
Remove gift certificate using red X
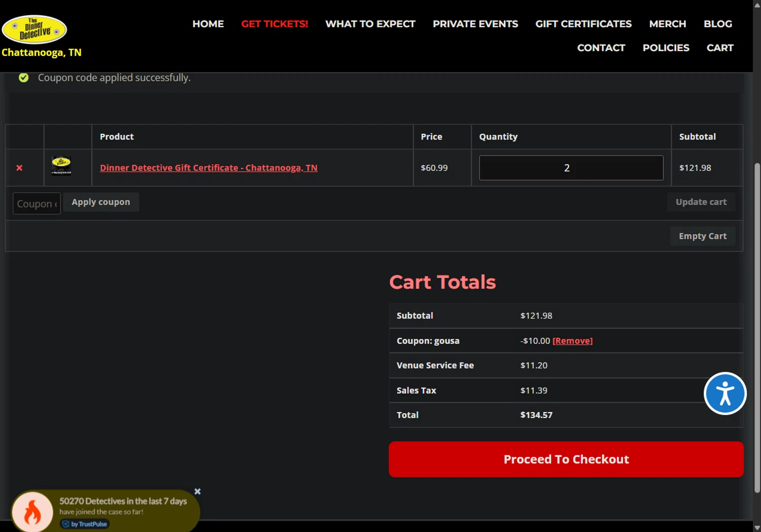click(x=19, y=168)
